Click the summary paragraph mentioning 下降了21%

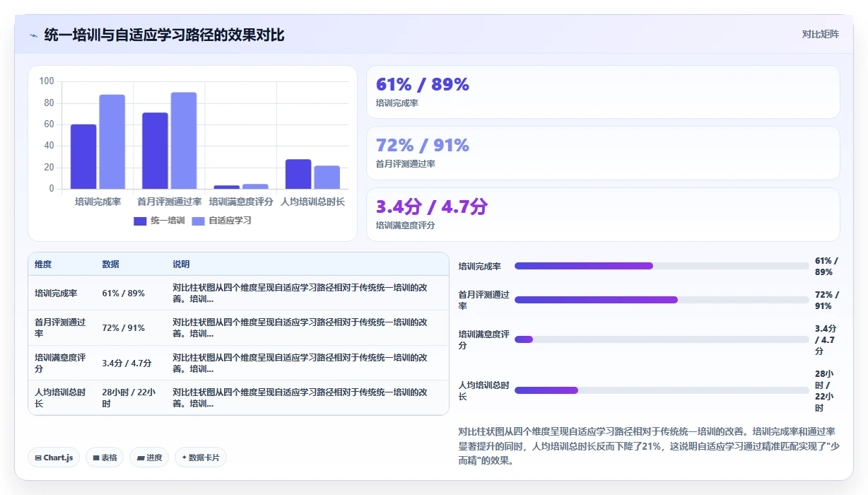[x=648, y=446]
